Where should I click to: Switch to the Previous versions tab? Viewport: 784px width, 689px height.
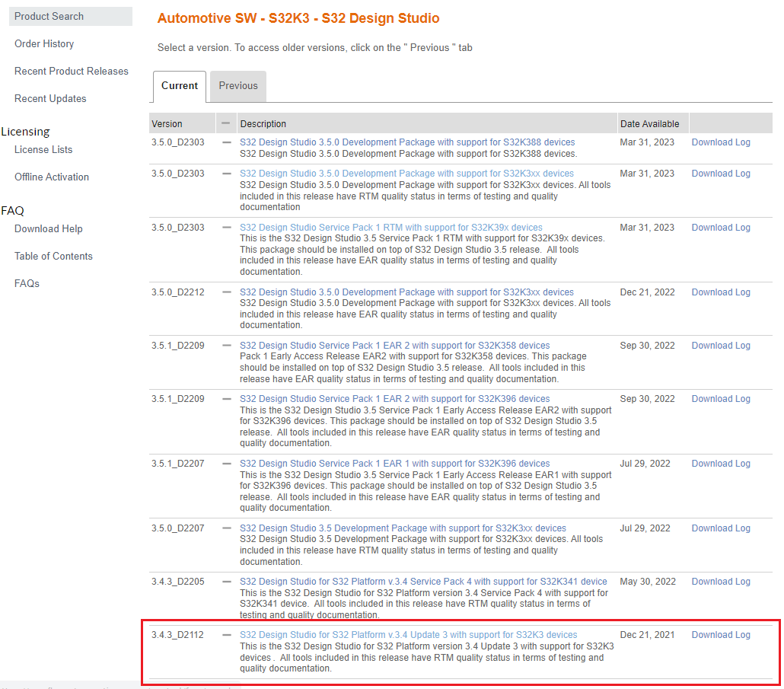coord(237,86)
